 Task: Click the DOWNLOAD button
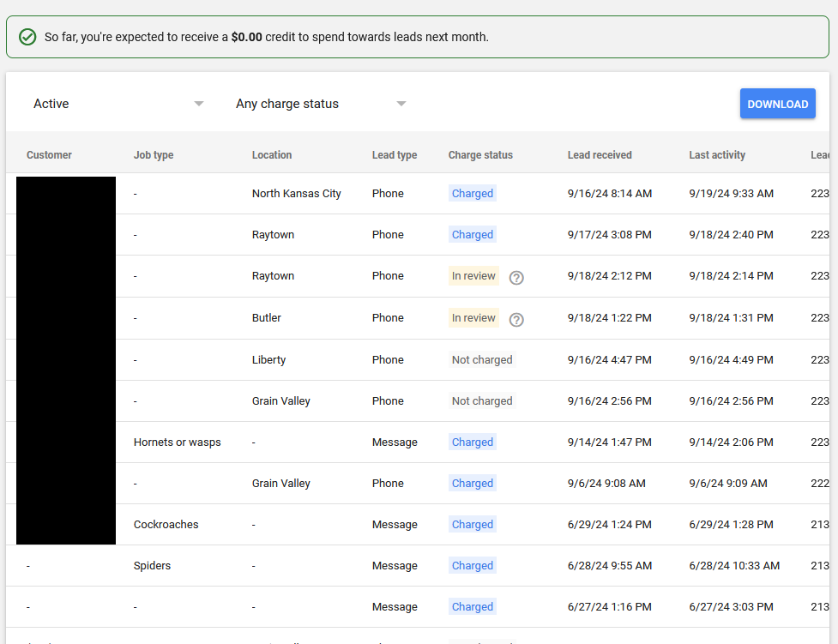point(777,103)
